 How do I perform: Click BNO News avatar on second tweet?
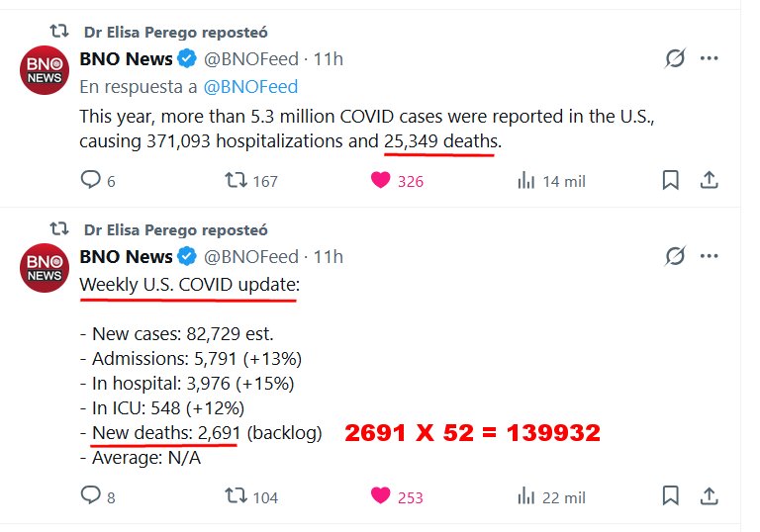click(45, 267)
